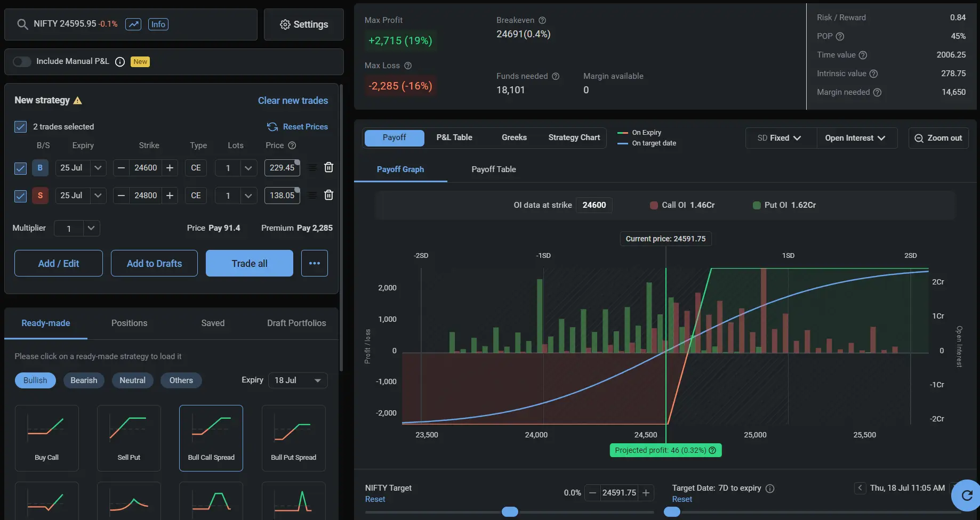This screenshot has width=980, height=520.
Task: Increase the 24600 strike with plus
Action: (170, 168)
